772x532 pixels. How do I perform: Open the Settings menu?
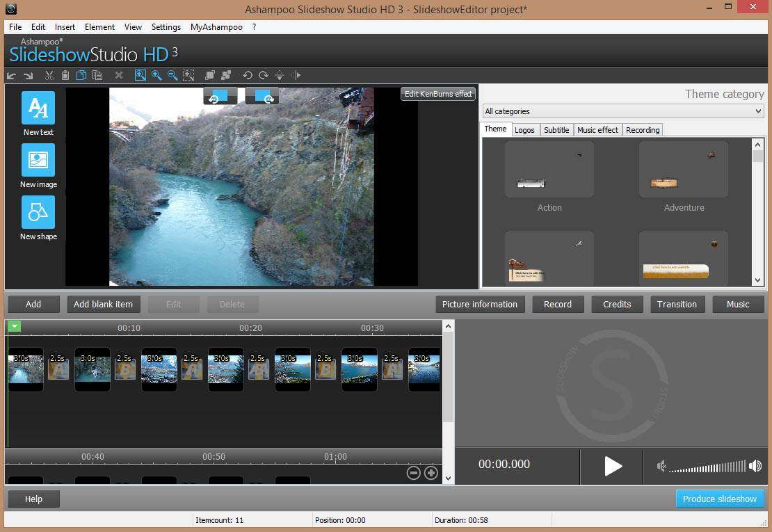[x=166, y=27]
